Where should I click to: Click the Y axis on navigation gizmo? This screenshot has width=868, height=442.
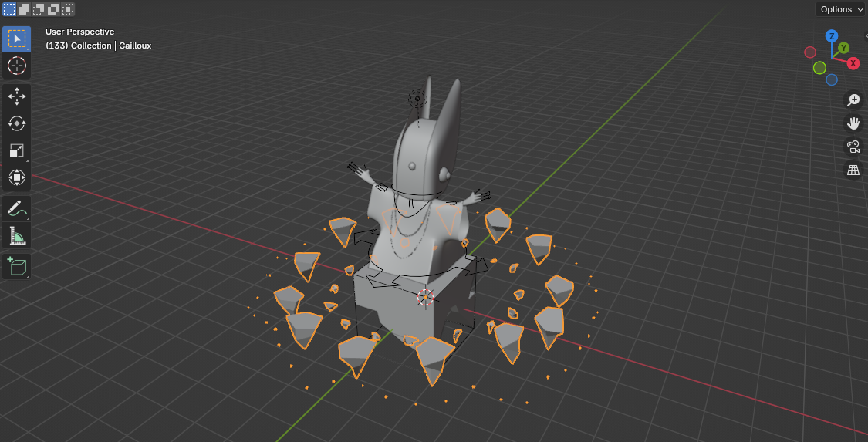[843, 48]
